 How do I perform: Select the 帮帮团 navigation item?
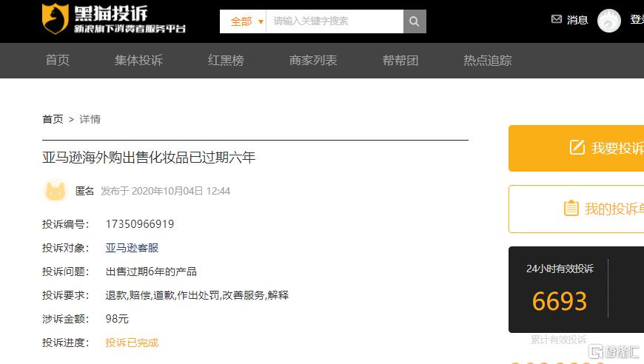coord(400,61)
